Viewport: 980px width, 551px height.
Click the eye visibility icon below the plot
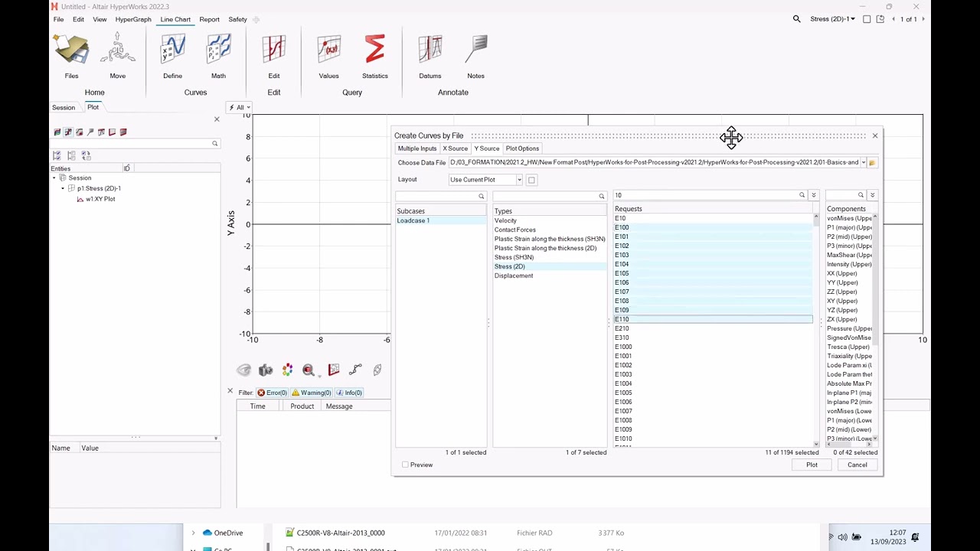coord(243,370)
